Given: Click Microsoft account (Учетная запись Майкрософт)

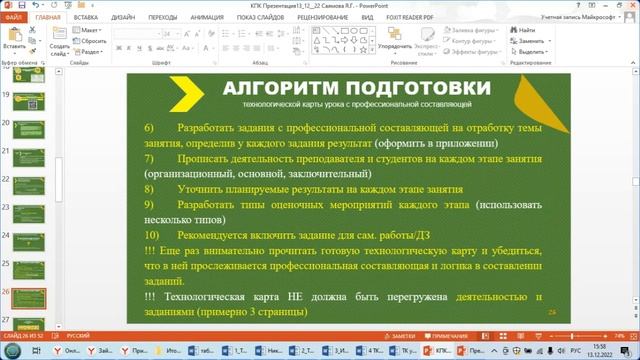Looking at the screenshot, I should point(581,17).
